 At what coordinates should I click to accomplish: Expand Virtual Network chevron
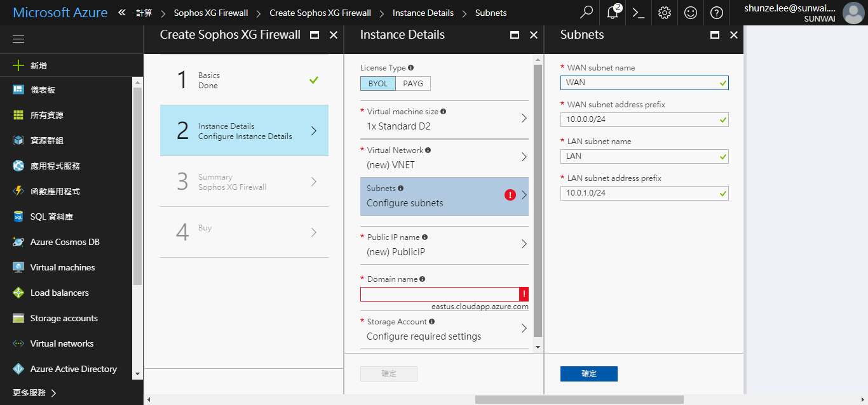524,157
